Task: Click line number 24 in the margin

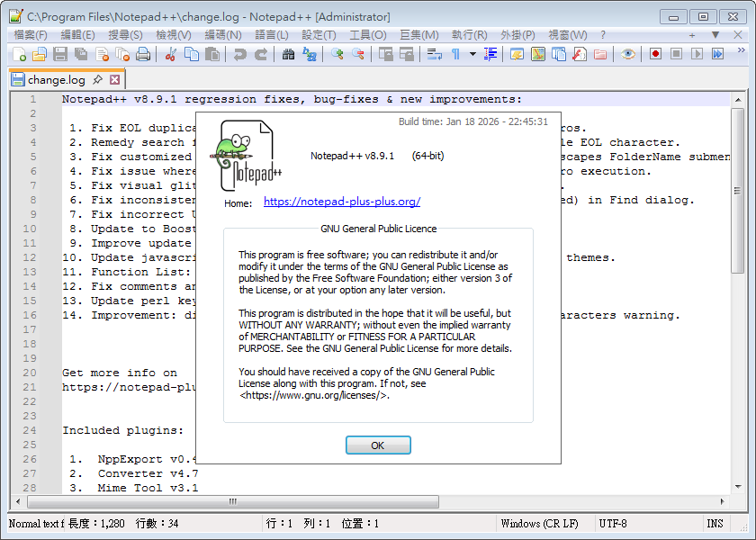Action: point(30,430)
